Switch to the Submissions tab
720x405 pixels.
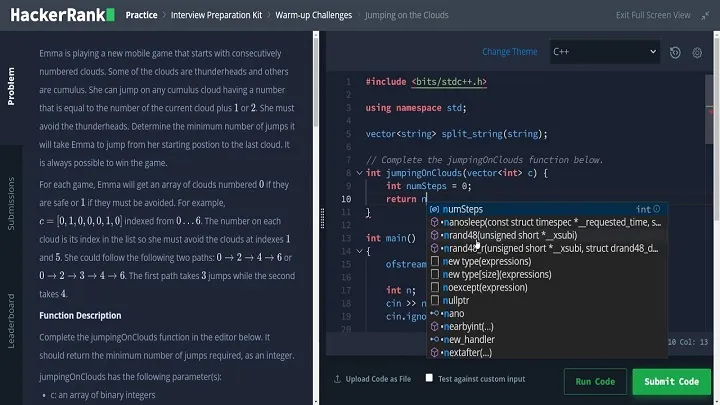(11, 204)
